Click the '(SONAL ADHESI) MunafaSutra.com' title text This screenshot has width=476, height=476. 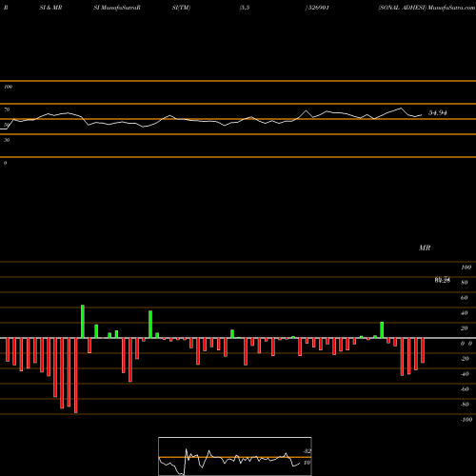pyautogui.click(x=426, y=8)
